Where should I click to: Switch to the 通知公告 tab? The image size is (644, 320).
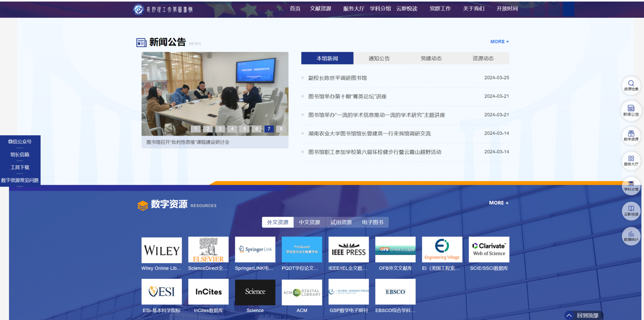379,58
